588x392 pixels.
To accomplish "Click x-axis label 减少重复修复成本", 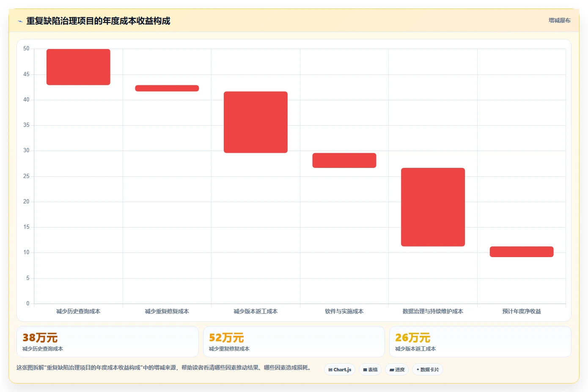I will click(167, 311).
